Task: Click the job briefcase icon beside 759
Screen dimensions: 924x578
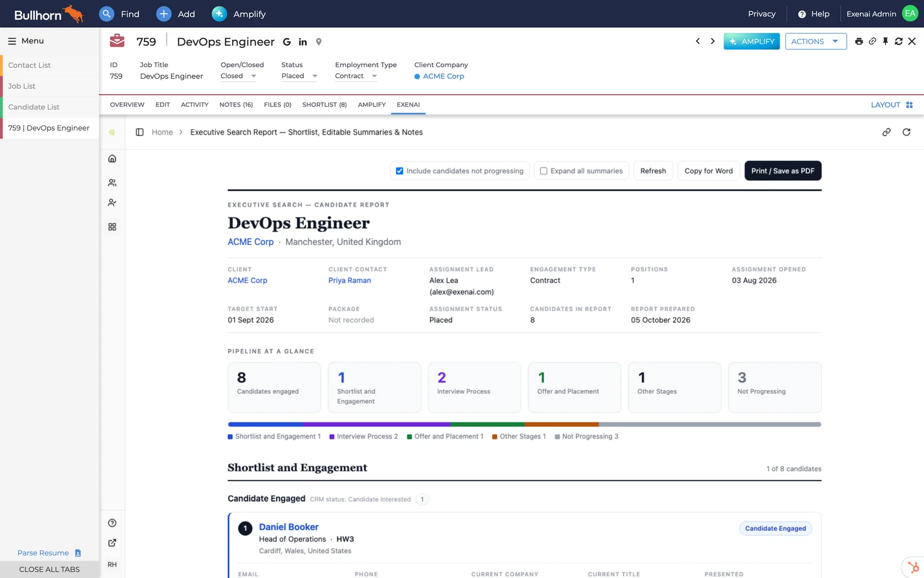Action: (117, 41)
